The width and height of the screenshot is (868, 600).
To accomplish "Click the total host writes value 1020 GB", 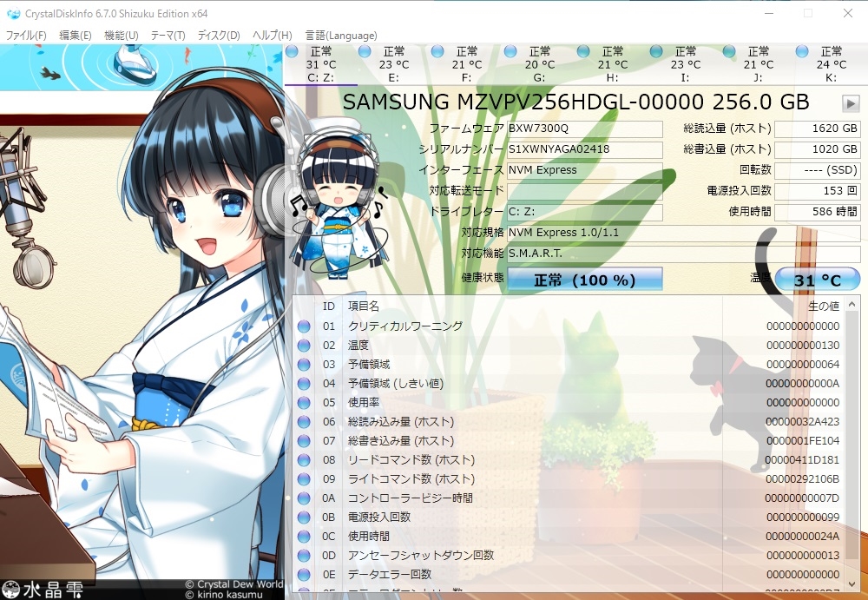I will tap(817, 149).
